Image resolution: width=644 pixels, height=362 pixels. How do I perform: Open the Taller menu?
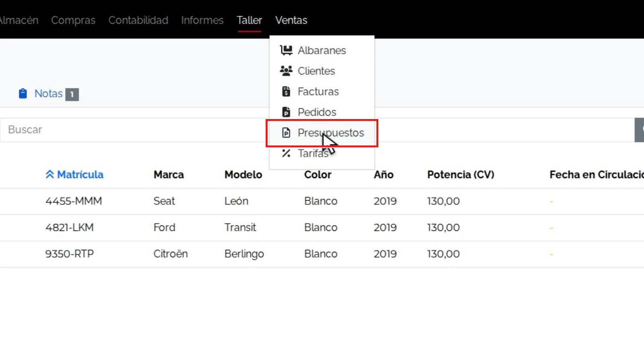click(250, 20)
